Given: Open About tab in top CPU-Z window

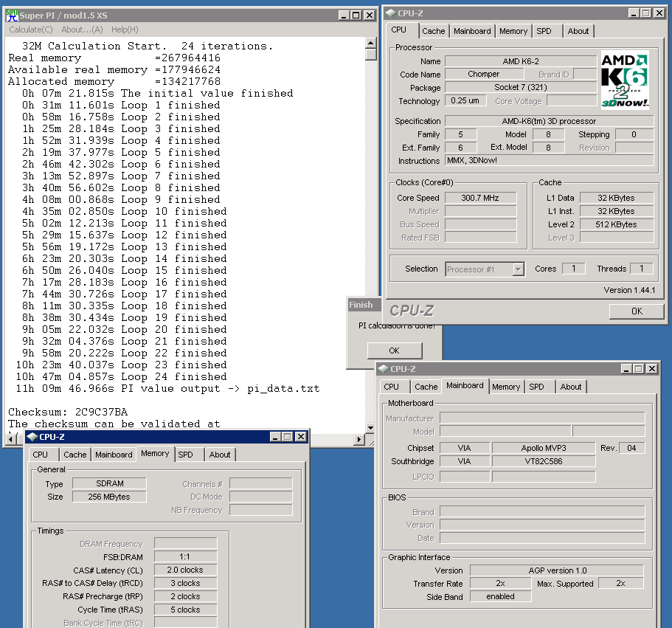Looking at the screenshot, I should (x=578, y=31).
